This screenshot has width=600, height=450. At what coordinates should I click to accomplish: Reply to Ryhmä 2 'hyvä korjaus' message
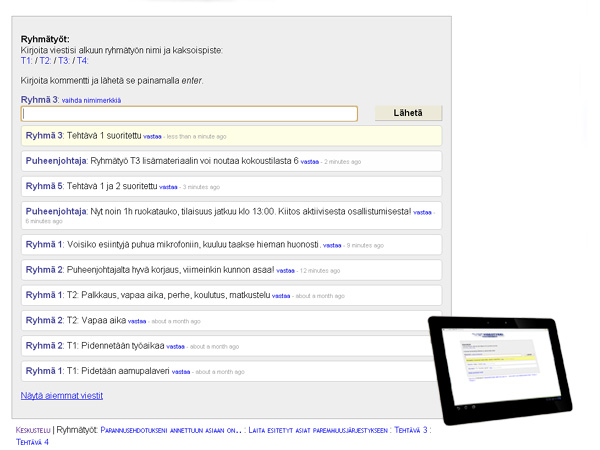(286, 270)
